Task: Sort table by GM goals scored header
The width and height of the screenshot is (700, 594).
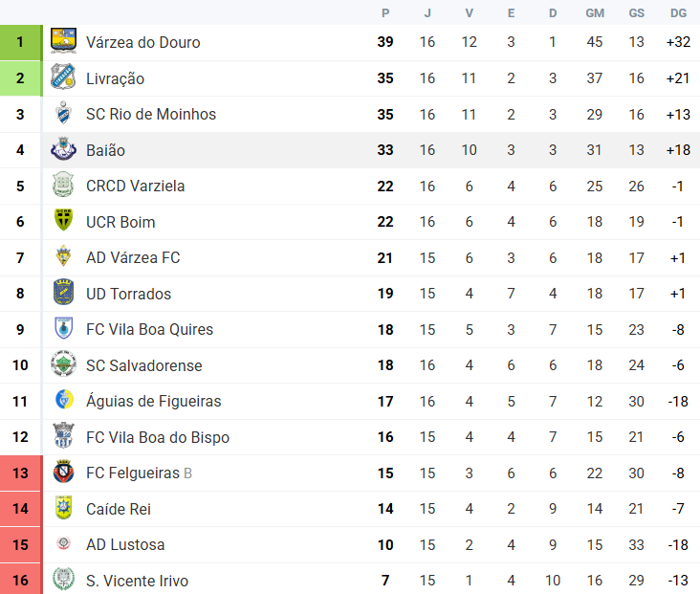Action: [x=595, y=13]
